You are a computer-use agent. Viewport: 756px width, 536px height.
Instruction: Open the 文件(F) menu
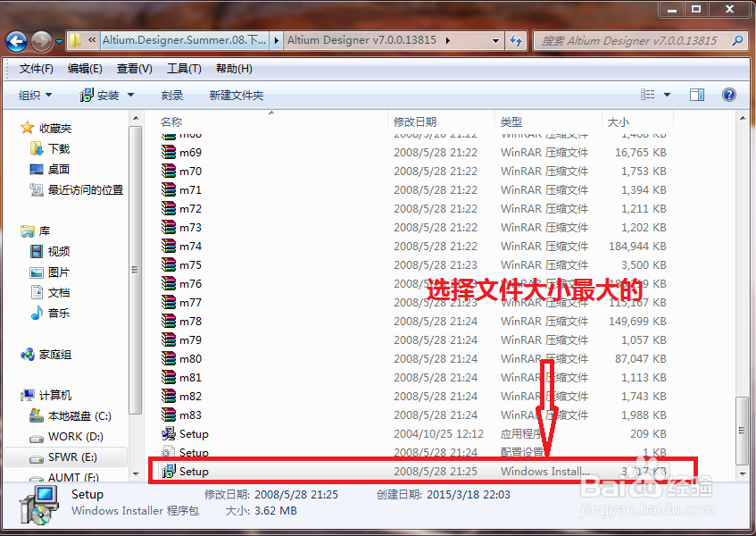(x=37, y=69)
